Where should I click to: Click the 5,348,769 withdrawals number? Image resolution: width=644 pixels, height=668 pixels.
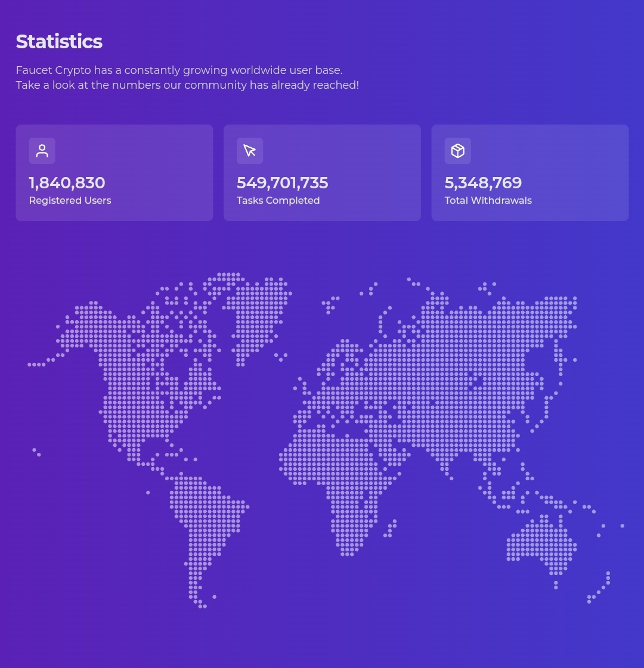(x=483, y=183)
